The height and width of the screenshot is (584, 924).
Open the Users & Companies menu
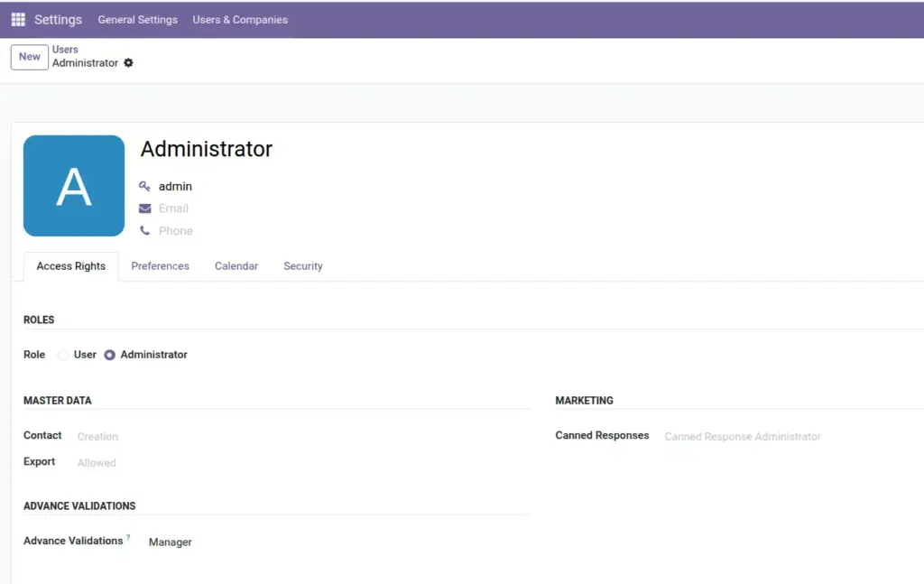click(240, 20)
